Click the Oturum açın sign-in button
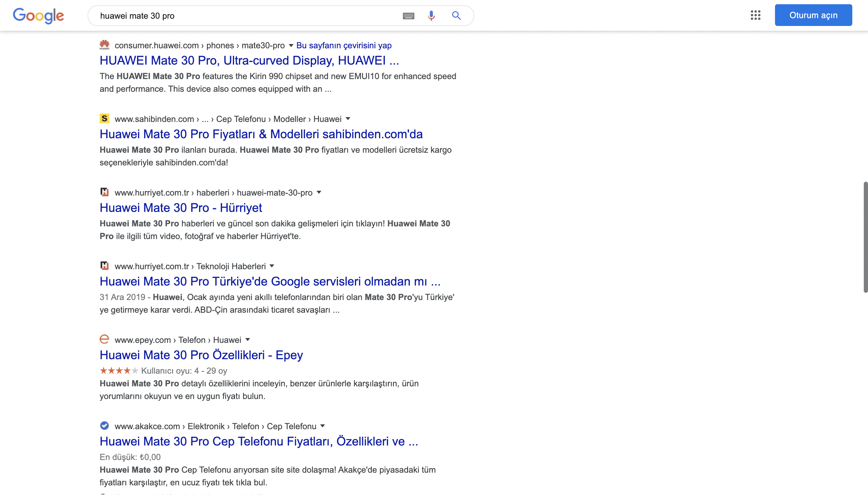Image resolution: width=868 pixels, height=495 pixels. coord(813,15)
